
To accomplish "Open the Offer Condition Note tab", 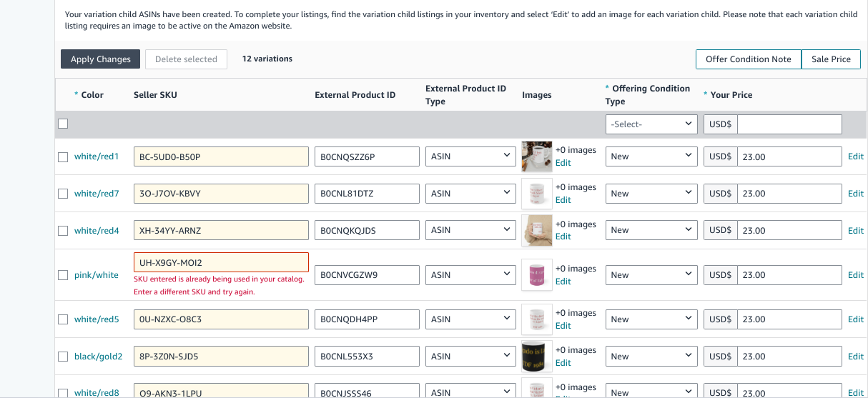I will pos(749,59).
